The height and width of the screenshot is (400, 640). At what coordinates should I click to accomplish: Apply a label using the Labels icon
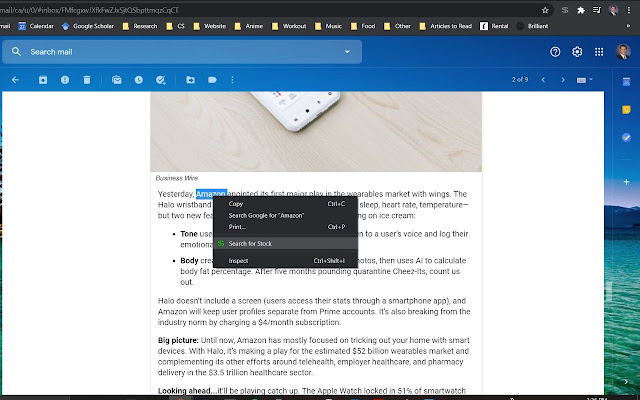[212, 80]
